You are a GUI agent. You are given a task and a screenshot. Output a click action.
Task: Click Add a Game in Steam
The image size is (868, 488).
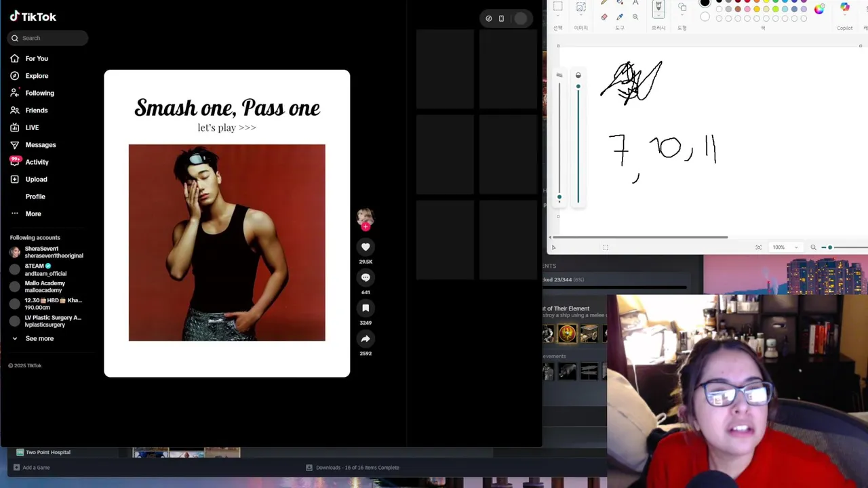pos(31,467)
